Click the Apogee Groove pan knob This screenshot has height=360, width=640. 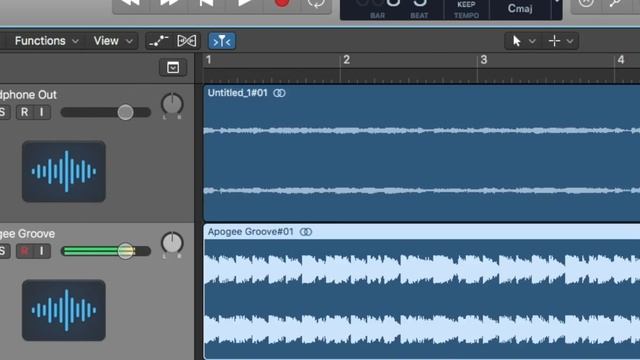pos(172,242)
